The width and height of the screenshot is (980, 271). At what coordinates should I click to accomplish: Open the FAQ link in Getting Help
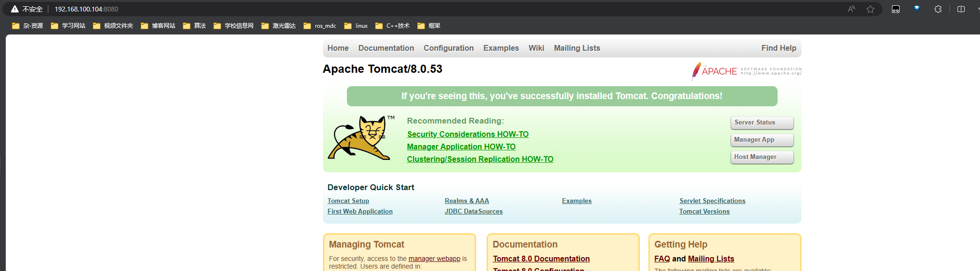[x=662, y=259]
